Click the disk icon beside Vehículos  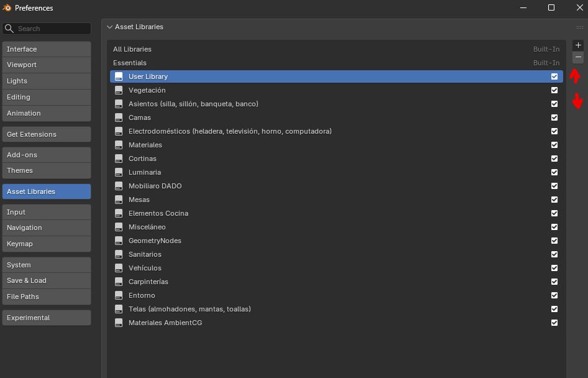pos(119,268)
